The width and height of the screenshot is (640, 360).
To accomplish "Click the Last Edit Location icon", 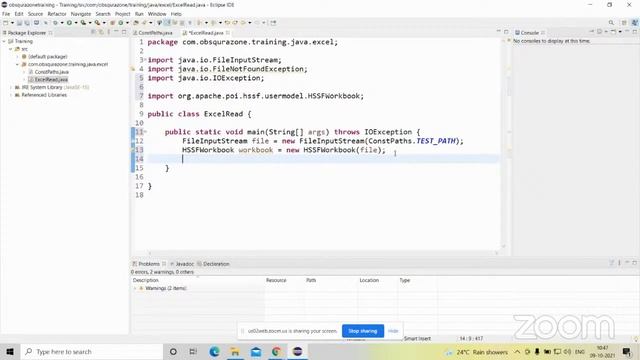I will click(227, 23).
